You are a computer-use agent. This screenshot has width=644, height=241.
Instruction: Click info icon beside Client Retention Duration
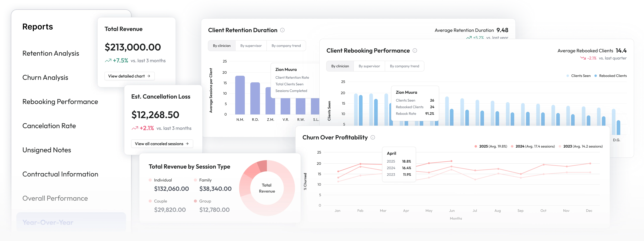pyautogui.click(x=282, y=30)
